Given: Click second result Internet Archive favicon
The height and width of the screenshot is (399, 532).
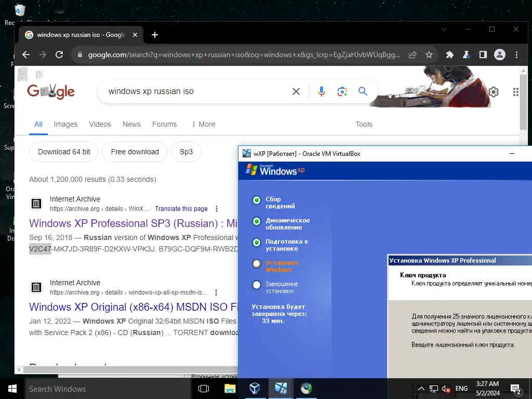Looking at the screenshot, I should pyautogui.click(x=36, y=287).
